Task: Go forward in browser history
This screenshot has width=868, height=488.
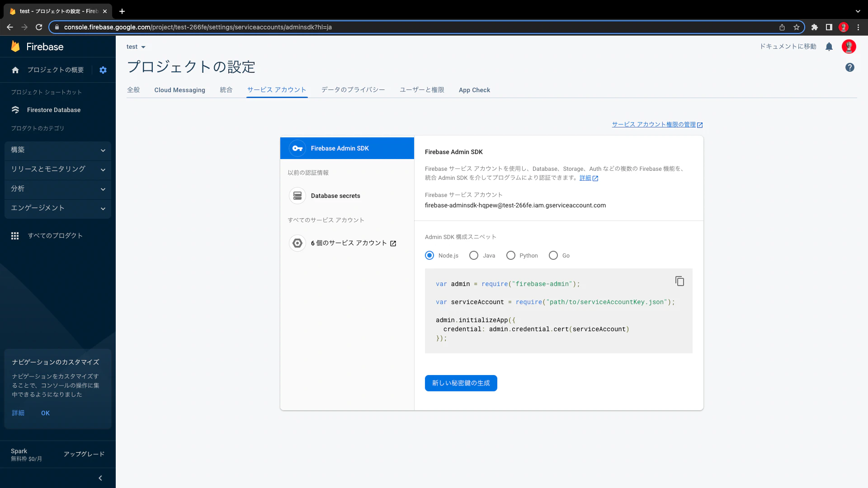Action: tap(24, 27)
